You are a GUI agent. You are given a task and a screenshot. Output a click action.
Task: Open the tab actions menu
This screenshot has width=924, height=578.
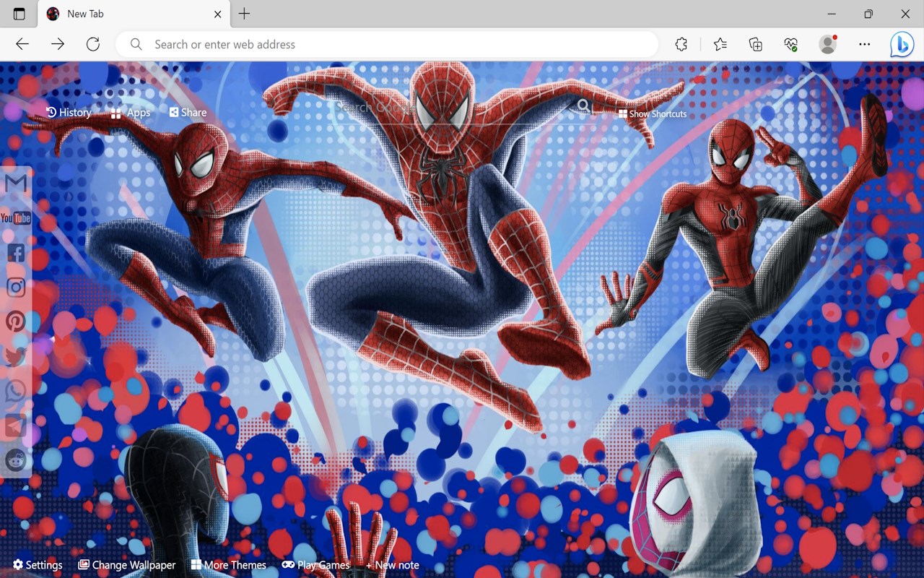[x=19, y=14]
